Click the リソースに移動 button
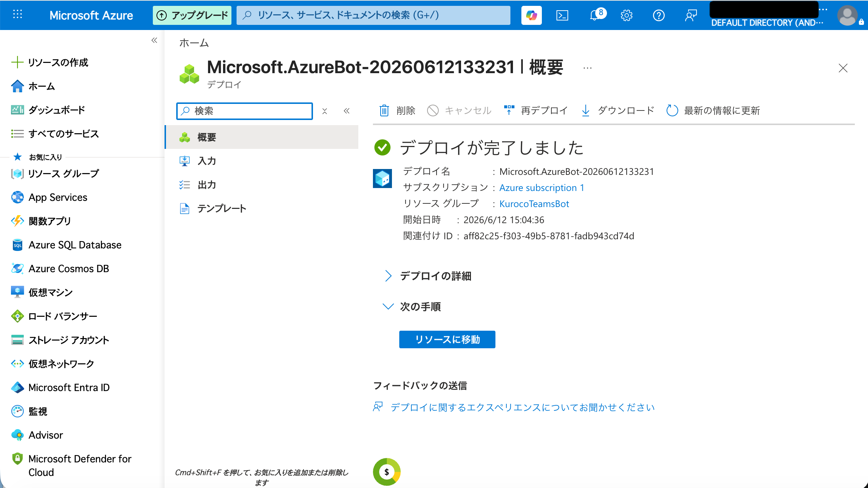Screen dimensions: 868x488 (447, 339)
